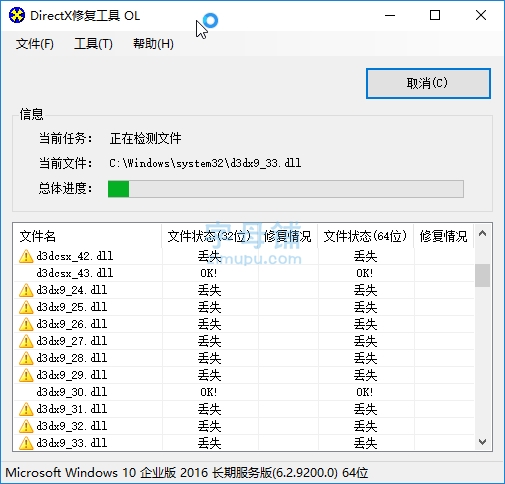Select the d3dcsx_42.dll file name
The image size is (505, 484).
(75, 256)
